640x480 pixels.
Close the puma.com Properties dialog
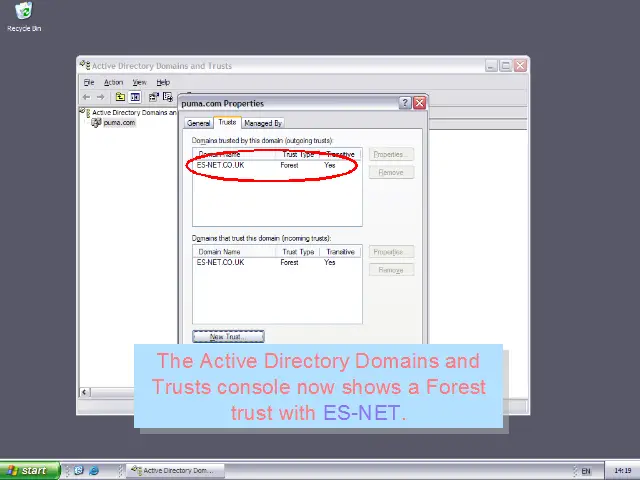coord(419,103)
